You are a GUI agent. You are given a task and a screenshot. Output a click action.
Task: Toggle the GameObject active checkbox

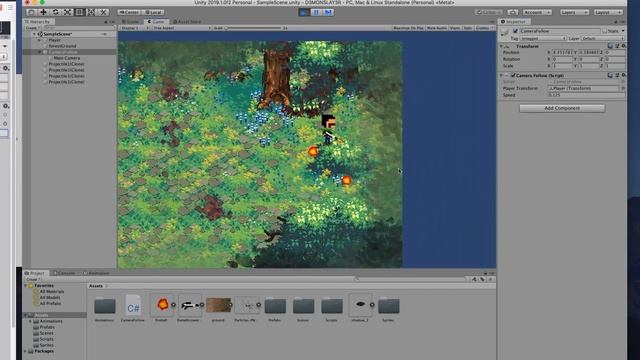pos(515,31)
